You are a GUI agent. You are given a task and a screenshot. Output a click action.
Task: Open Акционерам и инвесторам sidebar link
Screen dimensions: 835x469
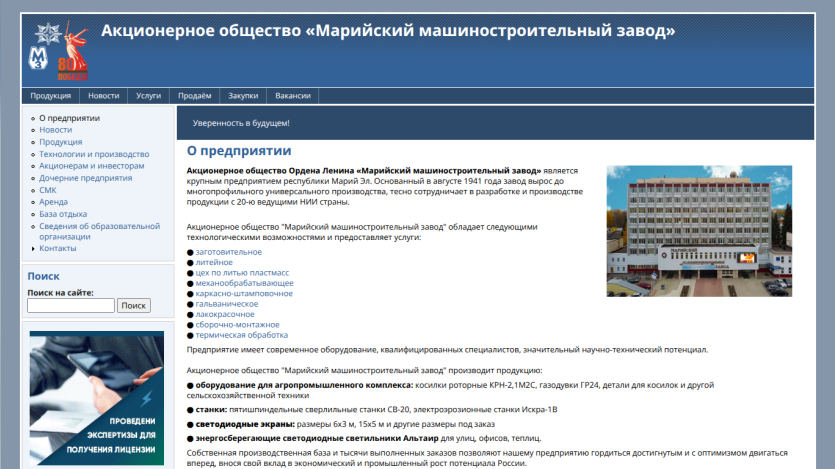pos(92,166)
